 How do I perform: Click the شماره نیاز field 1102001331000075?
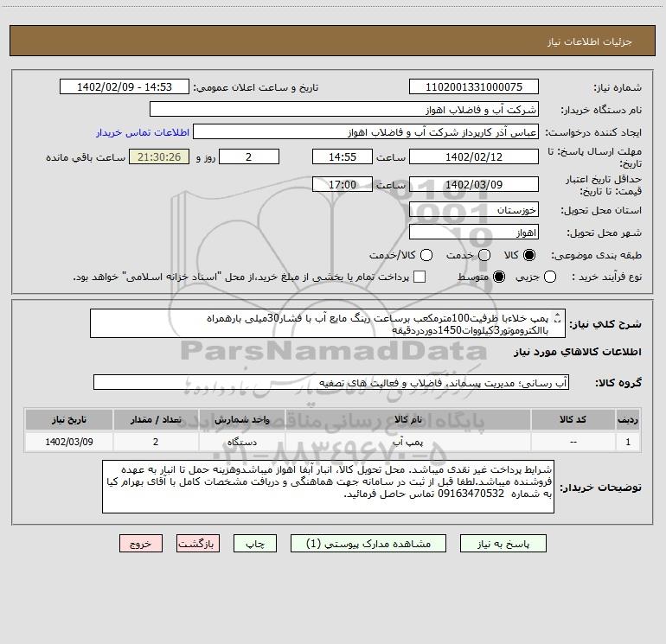[474, 87]
